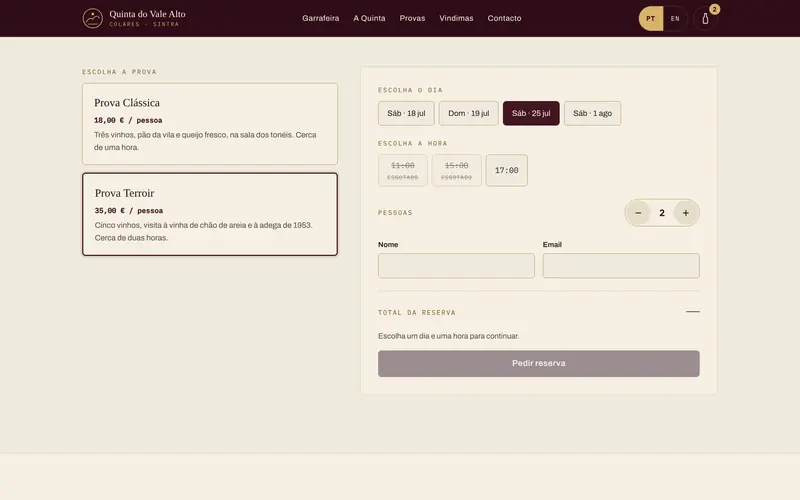800x500 pixels.
Task: Choose the date Sáb · 1 ago
Action: 592,113
